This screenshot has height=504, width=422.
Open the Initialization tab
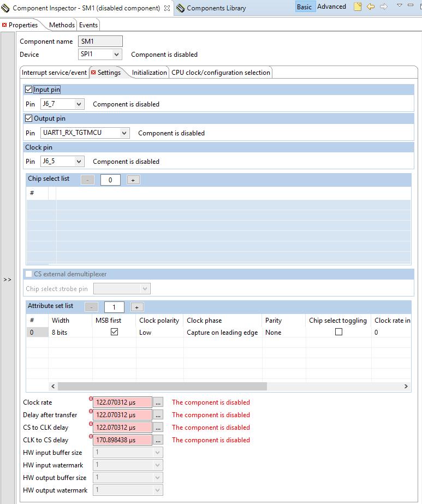(x=149, y=73)
